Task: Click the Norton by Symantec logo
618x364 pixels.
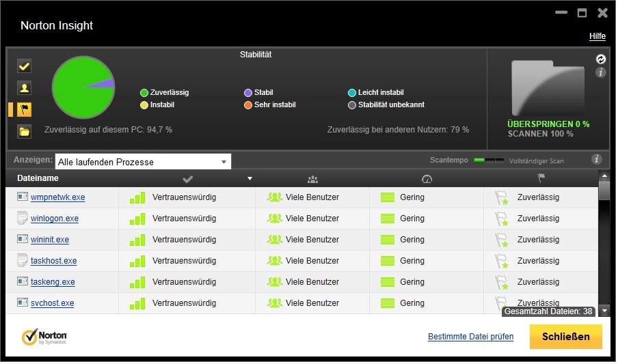Action: (44, 337)
